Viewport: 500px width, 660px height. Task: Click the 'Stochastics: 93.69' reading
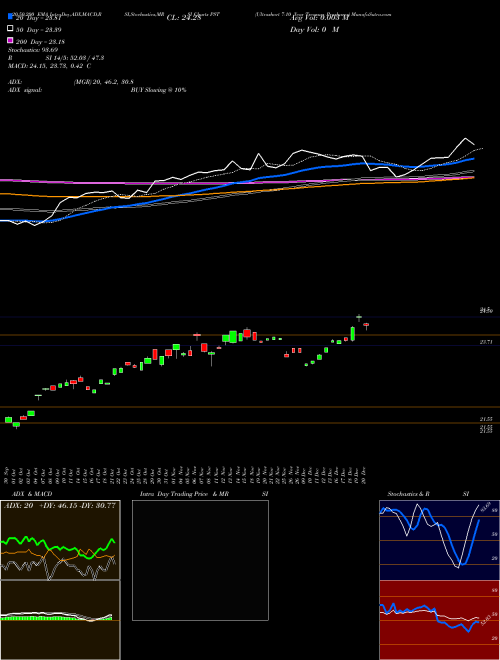(x=31, y=50)
